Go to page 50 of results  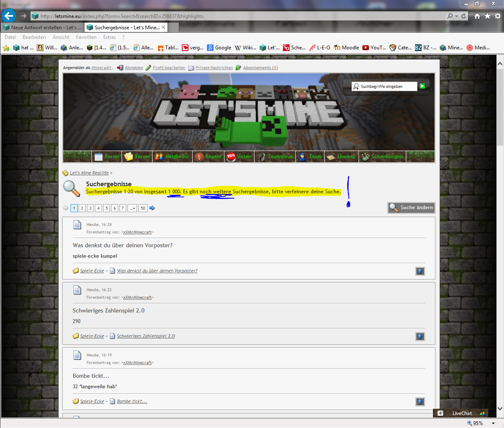[x=143, y=208]
